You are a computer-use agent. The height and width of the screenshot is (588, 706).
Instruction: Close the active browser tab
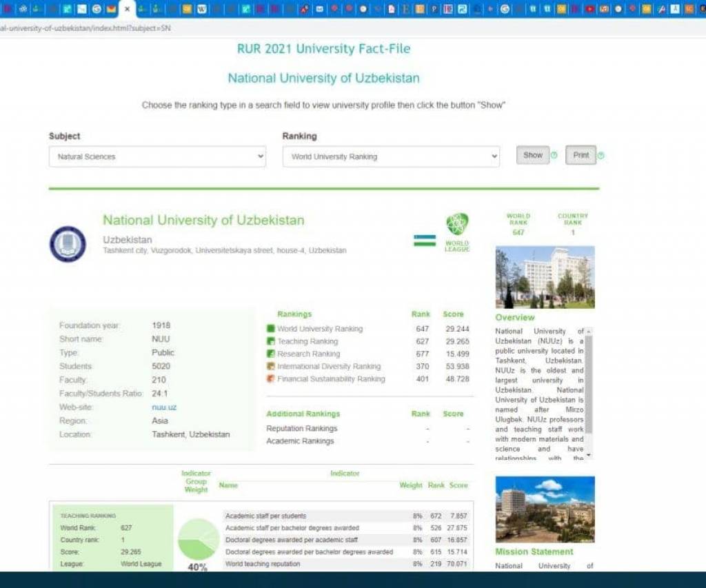pos(127,9)
